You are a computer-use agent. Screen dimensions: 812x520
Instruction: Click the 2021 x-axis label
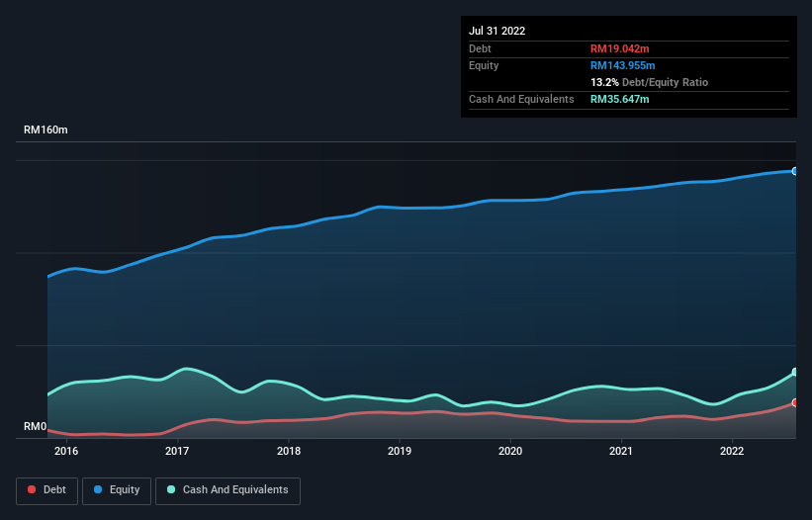coord(621,451)
